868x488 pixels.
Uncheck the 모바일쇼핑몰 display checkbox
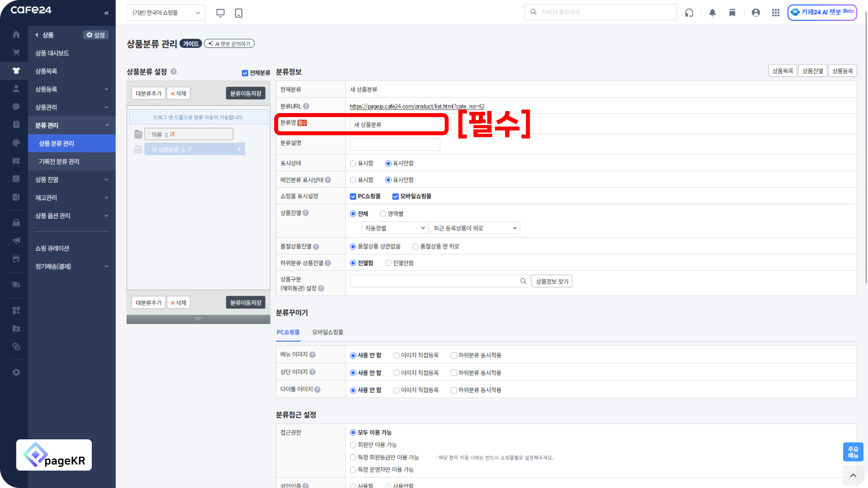click(x=395, y=197)
